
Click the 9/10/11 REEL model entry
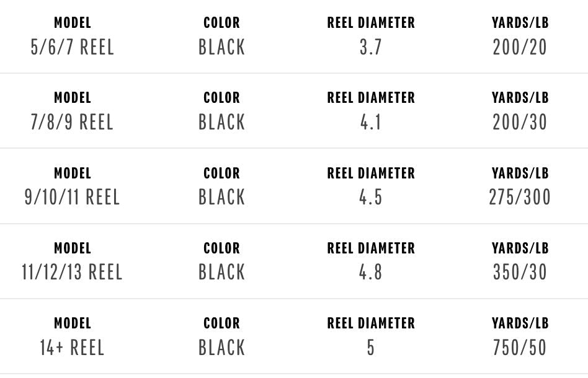click(x=73, y=198)
